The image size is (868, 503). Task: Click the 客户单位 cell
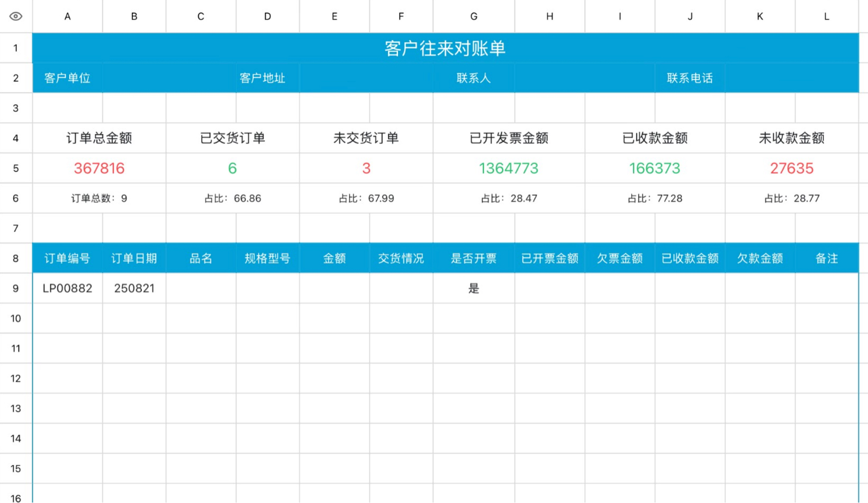point(67,78)
